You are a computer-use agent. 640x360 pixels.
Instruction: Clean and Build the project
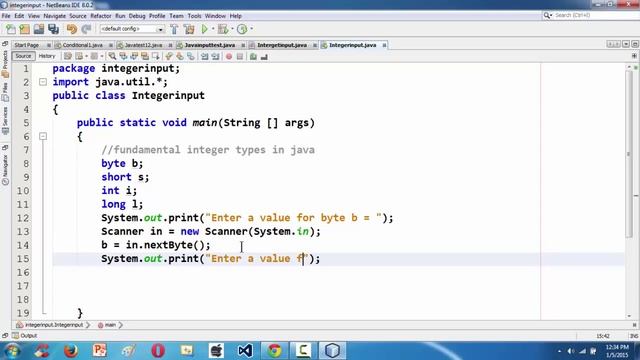pyautogui.click(x=189, y=29)
